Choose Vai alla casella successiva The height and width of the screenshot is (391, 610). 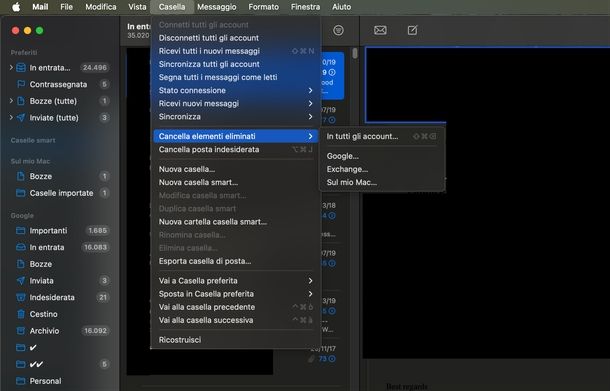(235, 321)
